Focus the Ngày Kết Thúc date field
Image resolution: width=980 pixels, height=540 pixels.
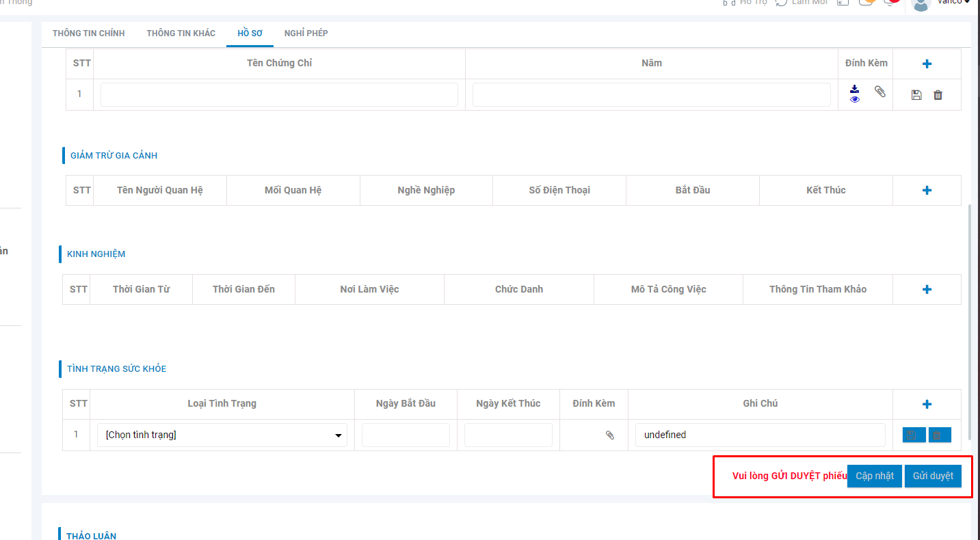point(508,435)
